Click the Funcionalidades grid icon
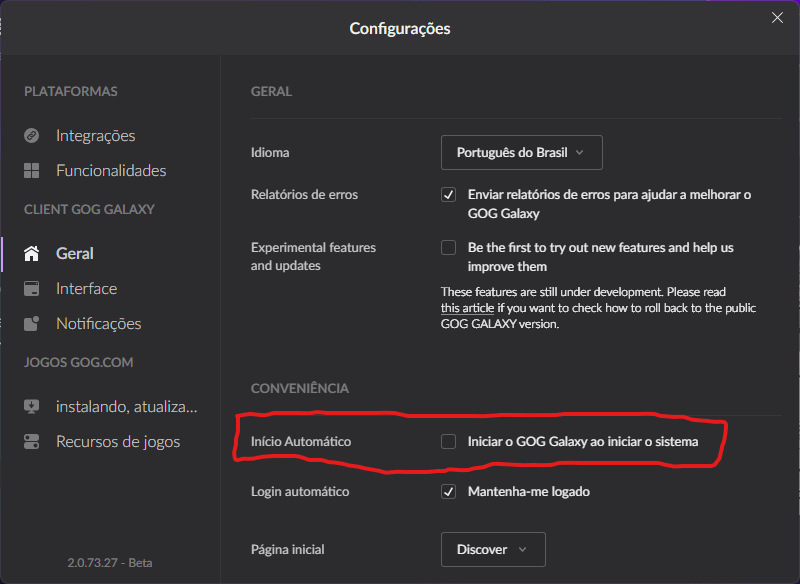 (x=32, y=170)
